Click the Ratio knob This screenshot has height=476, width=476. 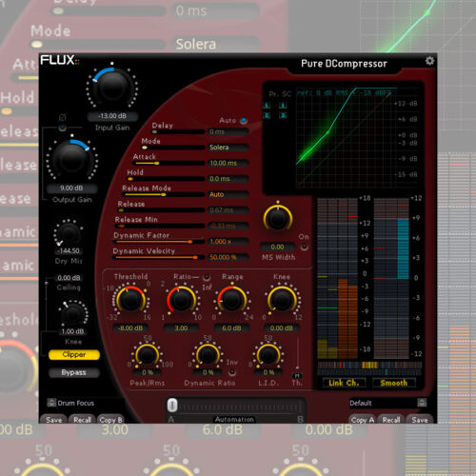click(181, 300)
